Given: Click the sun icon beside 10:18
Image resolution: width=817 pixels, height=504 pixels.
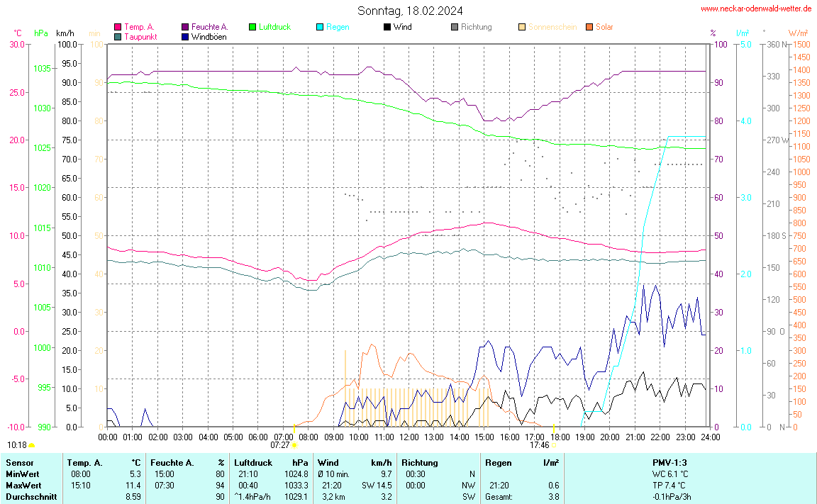Looking at the screenshot, I should point(32,445).
